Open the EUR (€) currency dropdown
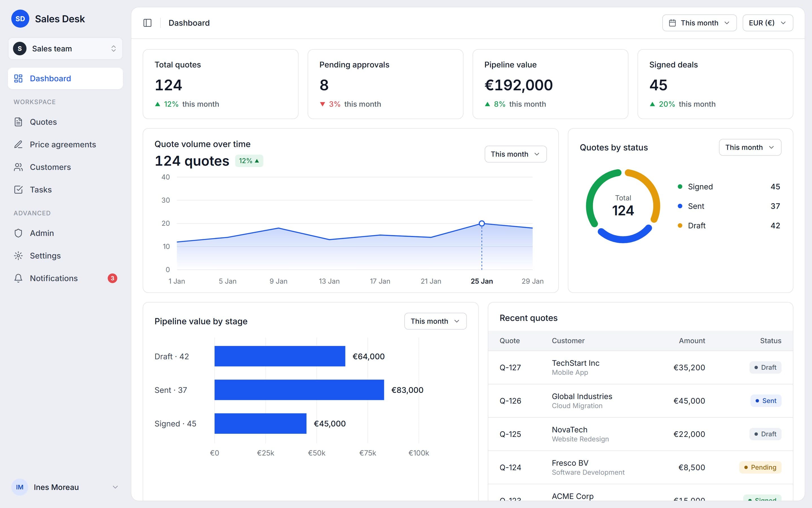 [x=768, y=23]
